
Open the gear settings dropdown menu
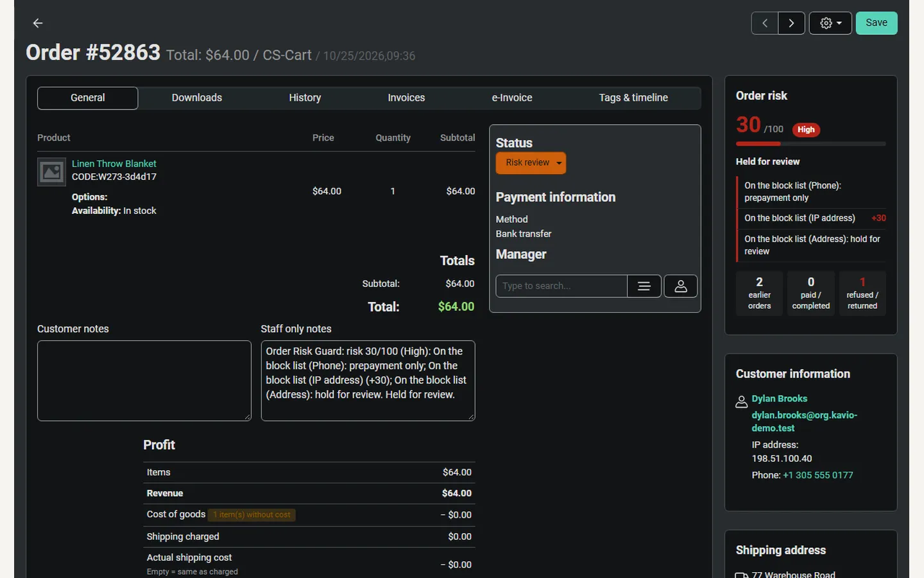[x=830, y=23]
